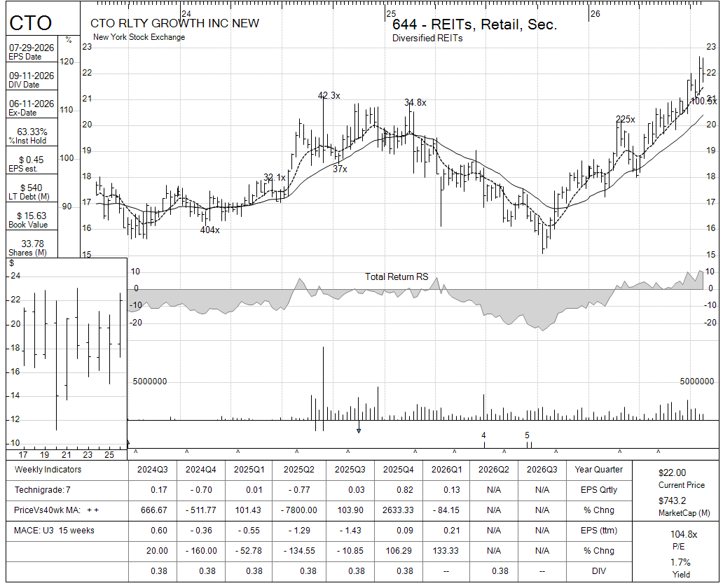Click the New York Stock Exchange label
The width and height of the screenshot is (723, 588).
click(x=139, y=37)
